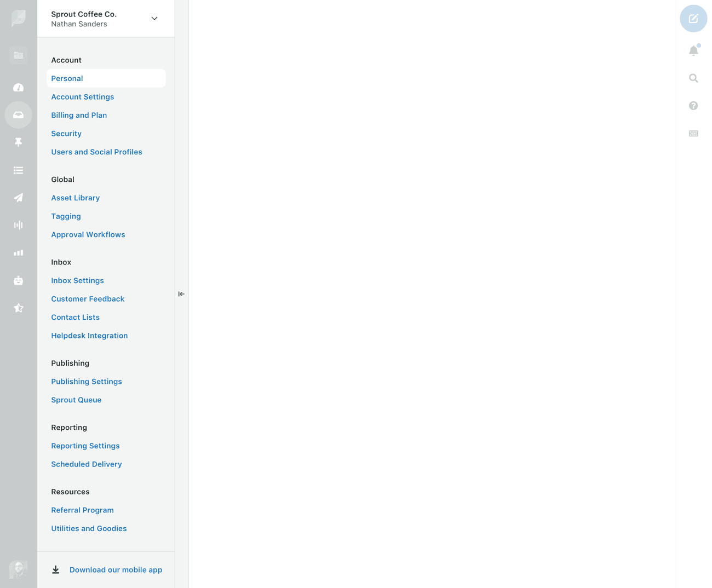Screen dimensions: 712x588
Task: Open the Referral Program page
Action: [82, 510]
